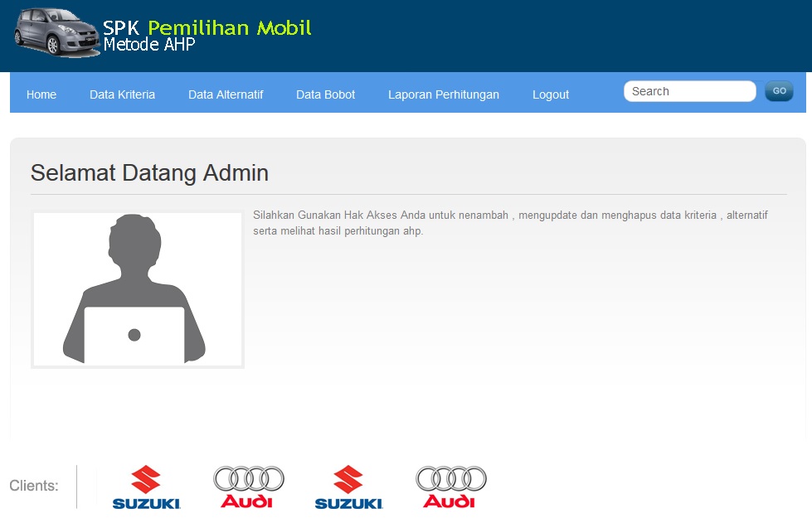The height and width of the screenshot is (523, 812).
Task: View the Laporan Perhitungan report
Action: tap(443, 94)
